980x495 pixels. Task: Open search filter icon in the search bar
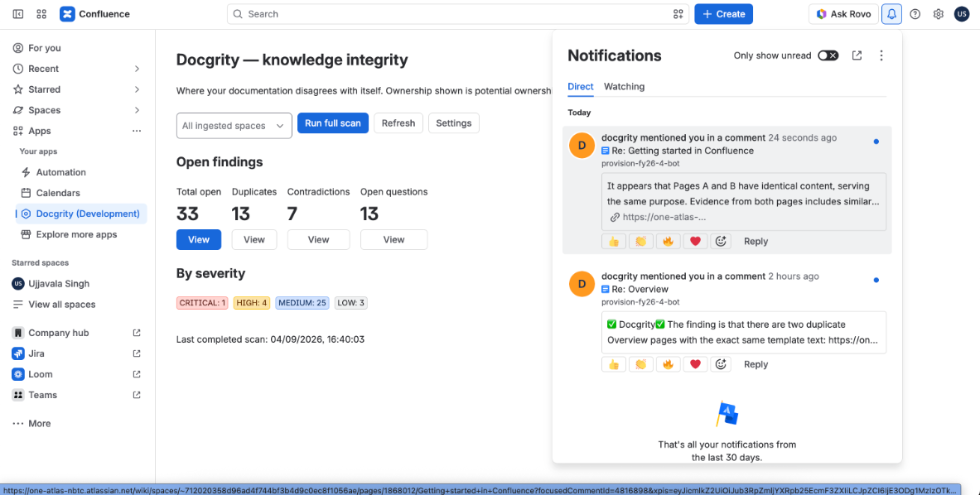(x=678, y=14)
